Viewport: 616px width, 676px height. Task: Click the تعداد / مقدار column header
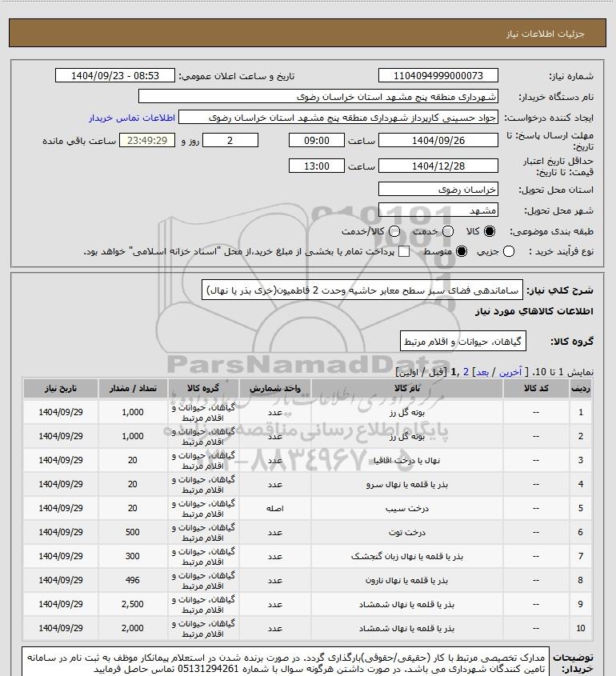pos(133,388)
